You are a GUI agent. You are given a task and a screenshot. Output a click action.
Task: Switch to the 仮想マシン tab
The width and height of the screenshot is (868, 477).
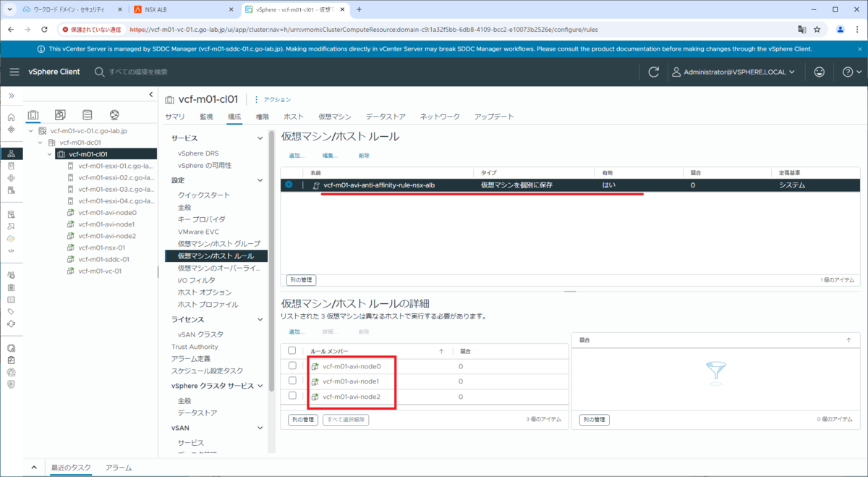pos(335,117)
